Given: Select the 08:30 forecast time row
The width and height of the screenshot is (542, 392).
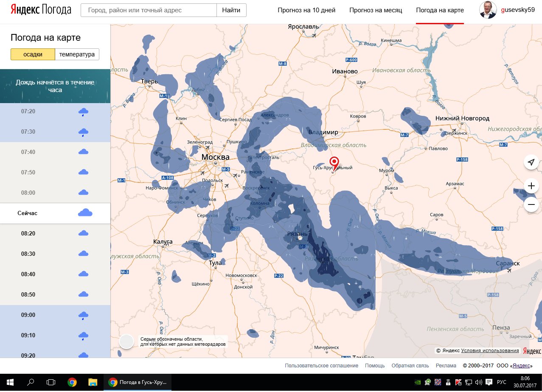Looking at the screenshot, I should point(55,254).
